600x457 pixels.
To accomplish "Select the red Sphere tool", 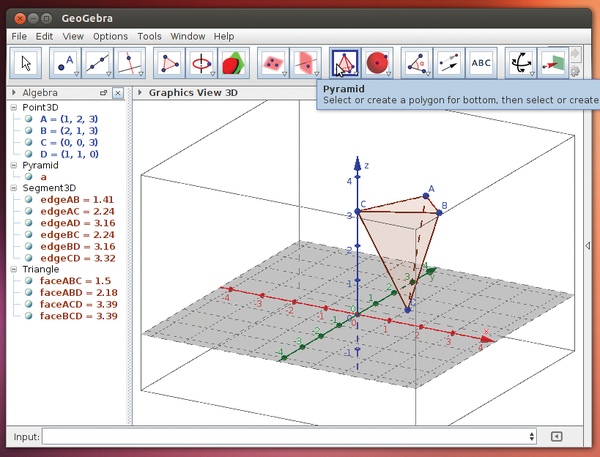I will (x=377, y=63).
